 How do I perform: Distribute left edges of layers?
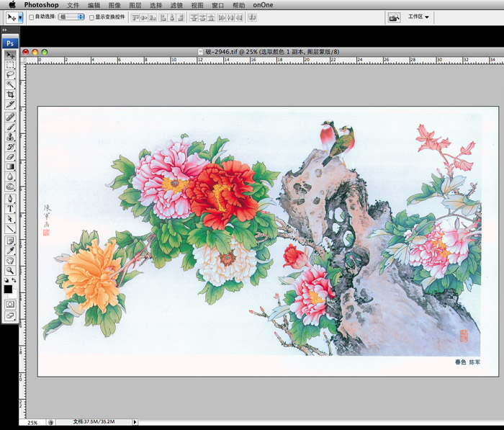(222, 18)
